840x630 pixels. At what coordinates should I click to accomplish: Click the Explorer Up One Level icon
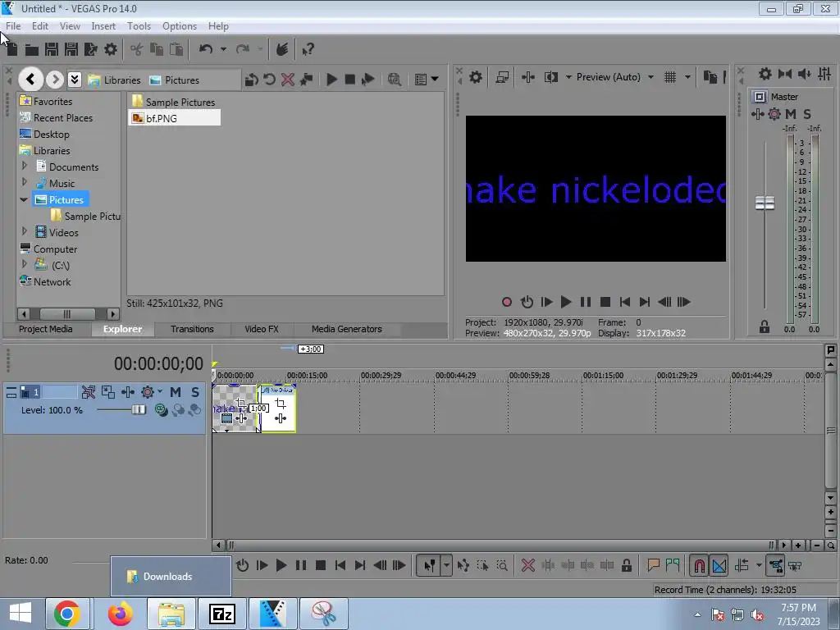(251, 80)
